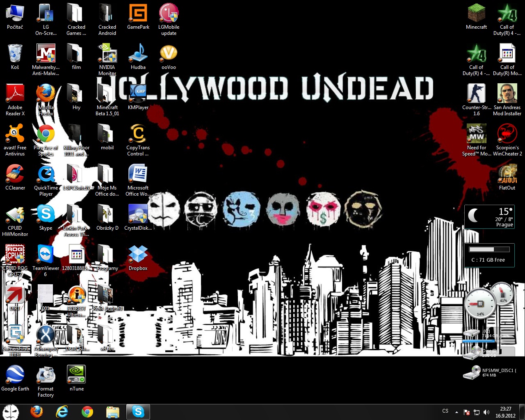
Task: Click the Prague weather gadget
Action: [489, 217]
